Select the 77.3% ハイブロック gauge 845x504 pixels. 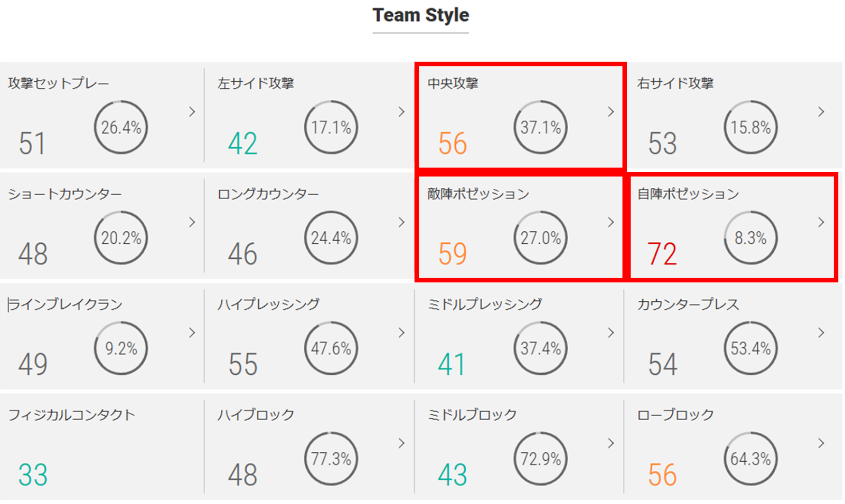click(331, 459)
